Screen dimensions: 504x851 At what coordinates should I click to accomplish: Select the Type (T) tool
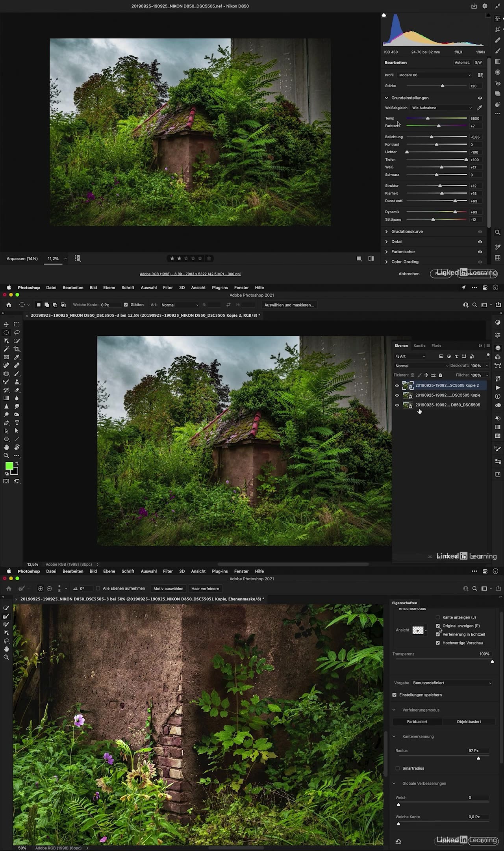click(17, 423)
